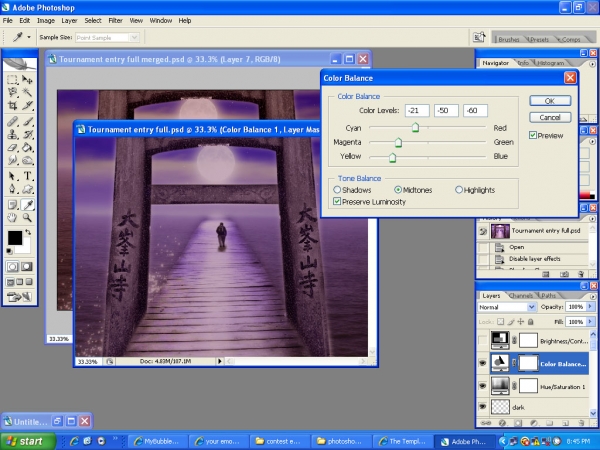Open the document status bar arrow
This screenshot has width=600, height=450.
(x=220, y=361)
